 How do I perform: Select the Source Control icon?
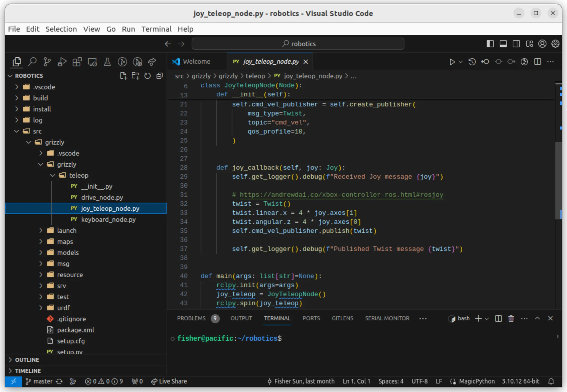[47, 61]
